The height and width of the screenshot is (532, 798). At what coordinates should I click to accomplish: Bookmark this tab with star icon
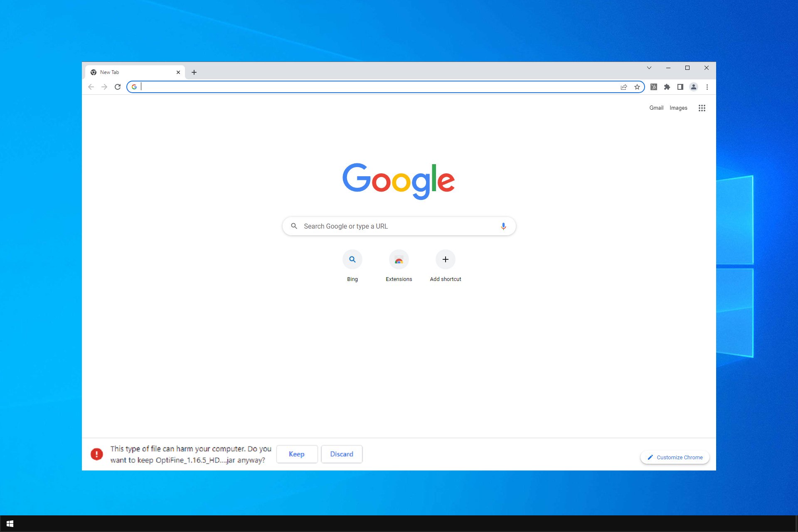point(637,87)
